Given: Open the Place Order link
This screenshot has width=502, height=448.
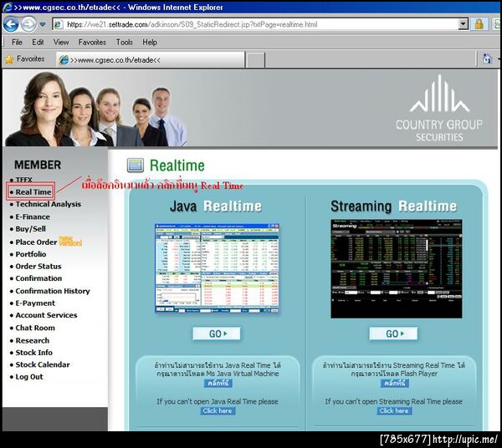Looking at the screenshot, I should (x=36, y=242).
